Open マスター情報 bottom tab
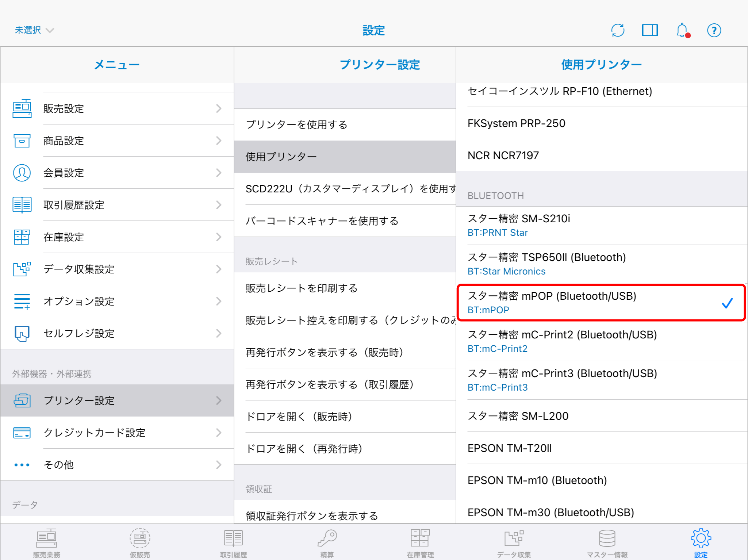Screen dimensions: 748x560 (x=607, y=543)
